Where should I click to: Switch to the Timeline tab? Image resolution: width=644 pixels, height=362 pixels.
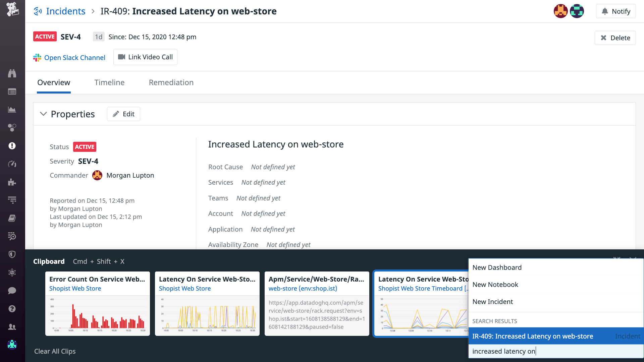point(109,82)
